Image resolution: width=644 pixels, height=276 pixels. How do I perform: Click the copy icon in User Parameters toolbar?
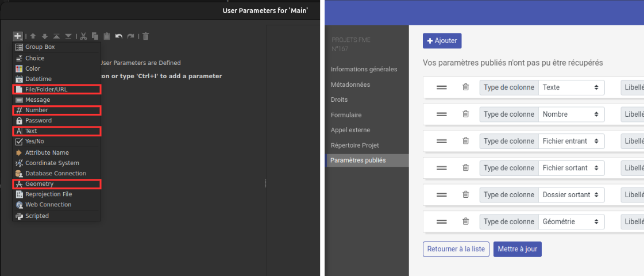tap(95, 36)
